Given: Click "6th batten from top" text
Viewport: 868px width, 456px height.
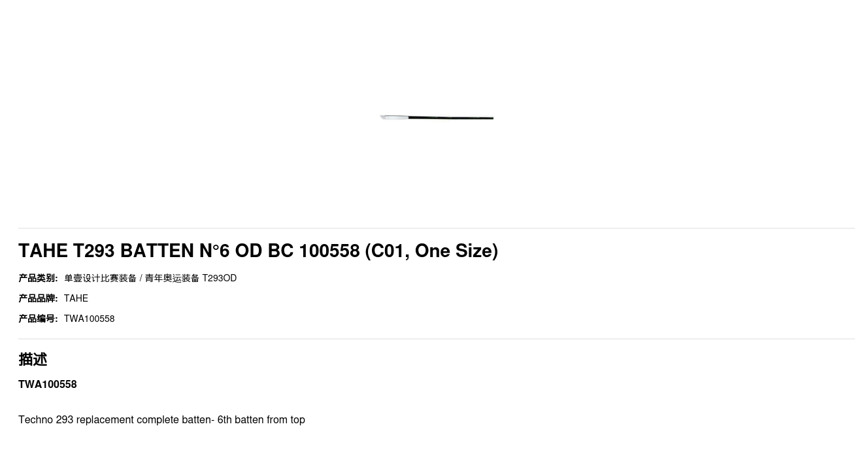Looking at the screenshot, I should [261, 419].
